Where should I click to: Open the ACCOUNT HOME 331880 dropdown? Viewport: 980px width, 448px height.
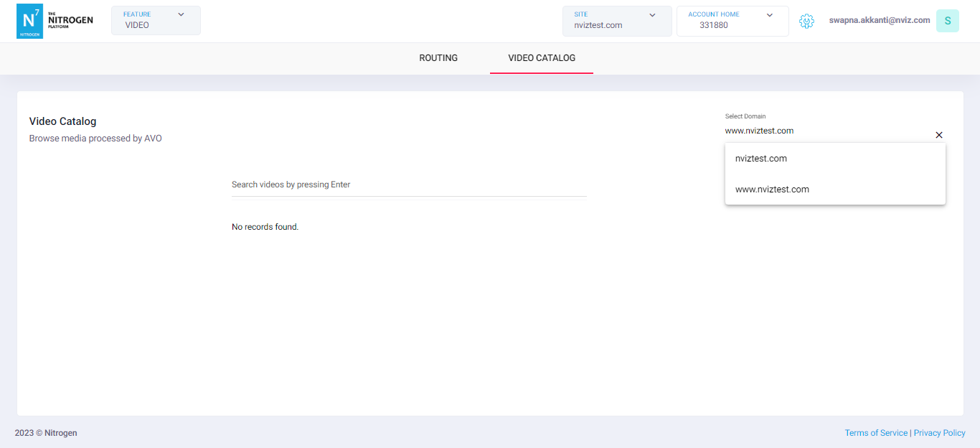[732, 21]
